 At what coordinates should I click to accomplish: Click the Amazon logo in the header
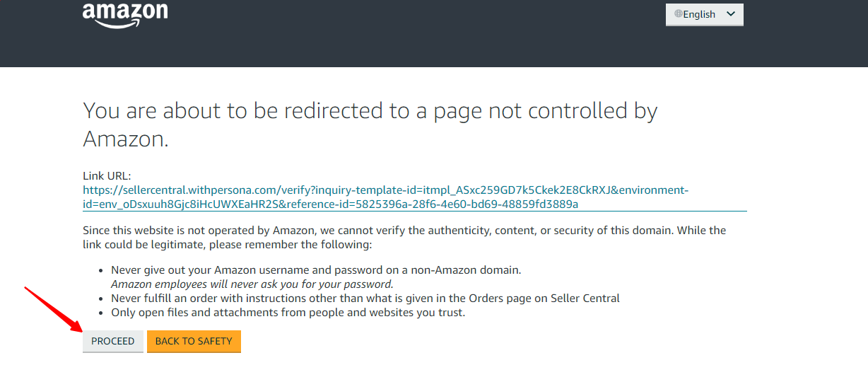pyautogui.click(x=125, y=15)
